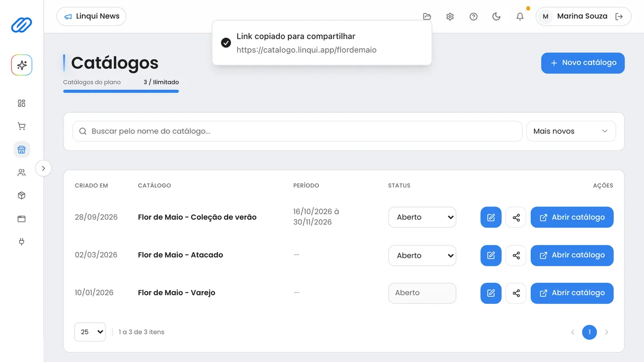This screenshot has width=644, height=362.
Task: Click the Link copiado para compartilhar message
Action: (x=296, y=37)
